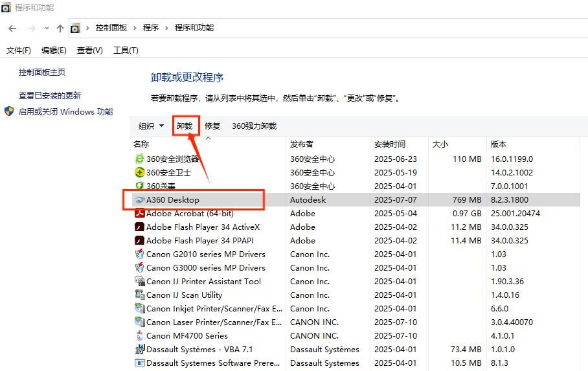Expand the chevron before 控制面板 breadcrumb
The image size is (588, 371).
click(87, 28)
